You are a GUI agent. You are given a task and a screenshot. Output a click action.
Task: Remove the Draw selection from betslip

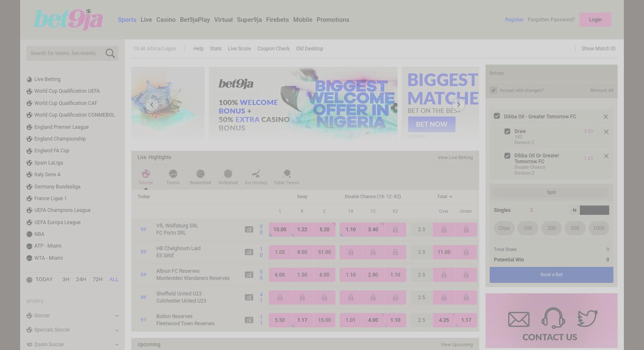(606, 132)
